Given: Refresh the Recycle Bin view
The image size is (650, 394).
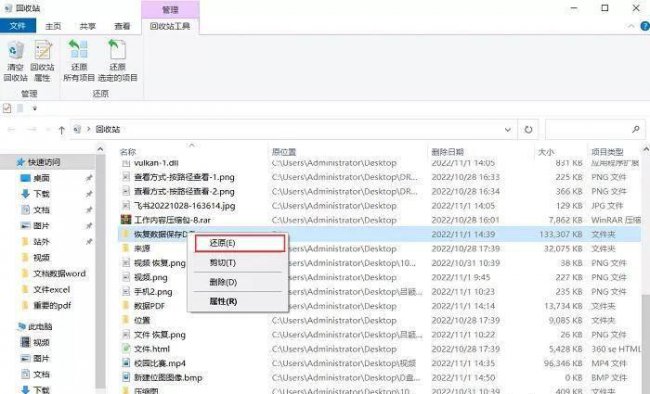Looking at the screenshot, I should click(528, 130).
